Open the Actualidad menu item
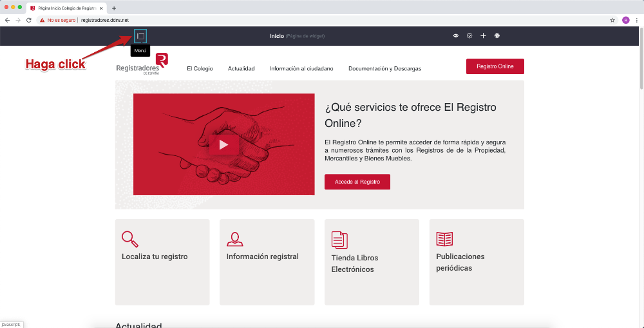Viewport: 644px width, 328px height. [x=241, y=68]
